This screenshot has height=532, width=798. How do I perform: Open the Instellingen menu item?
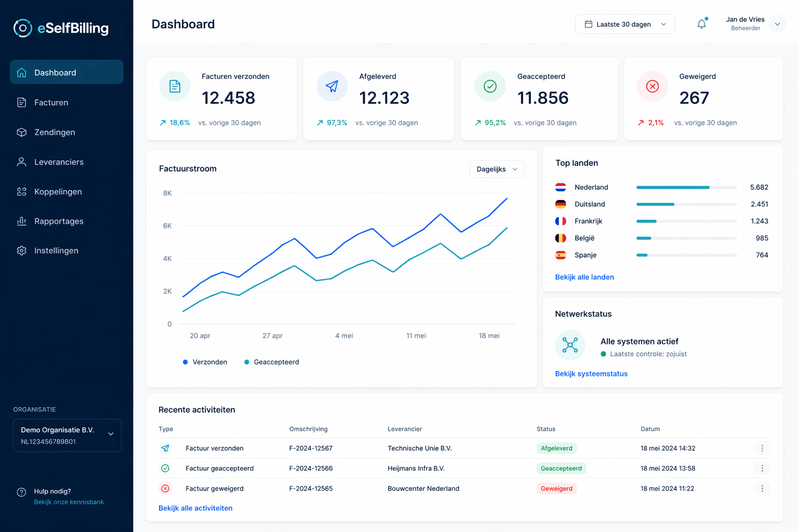pyautogui.click(x=66, y=250)
